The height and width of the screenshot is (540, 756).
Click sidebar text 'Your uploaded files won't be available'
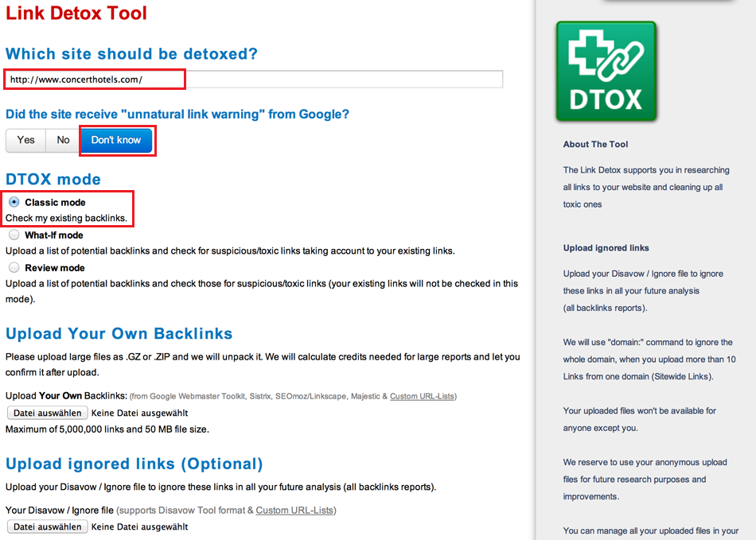639,411
